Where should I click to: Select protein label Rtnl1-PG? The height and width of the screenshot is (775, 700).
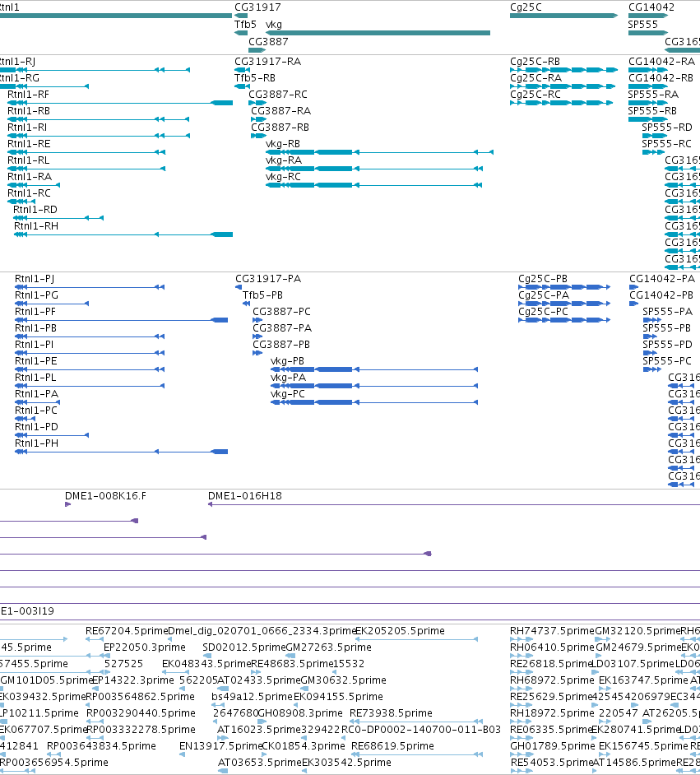click(x=36, y=295)
